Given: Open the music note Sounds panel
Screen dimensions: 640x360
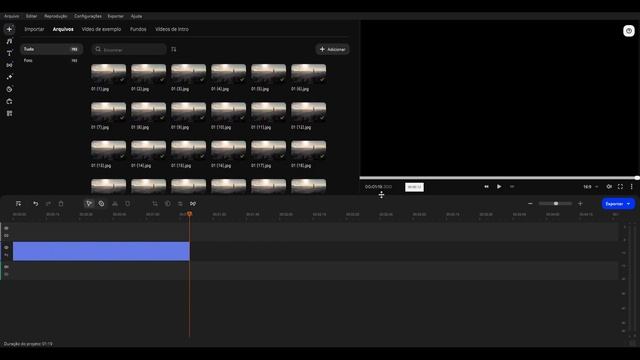Looking at the screenshot, I should [9, 41].
